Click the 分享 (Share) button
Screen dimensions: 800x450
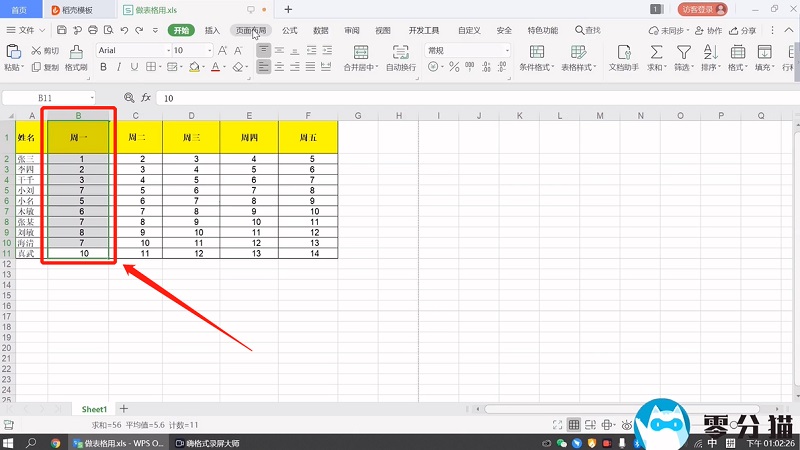(x=744, y=31)
